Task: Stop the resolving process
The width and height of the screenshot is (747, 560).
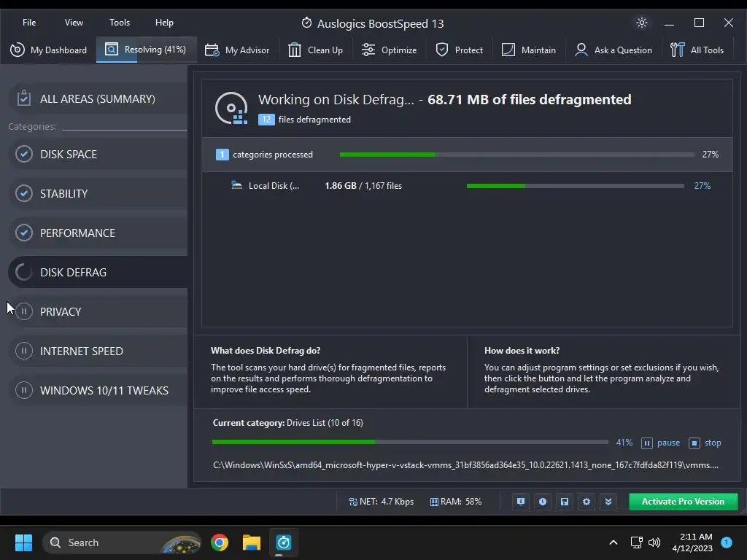Action: [705, 443]
